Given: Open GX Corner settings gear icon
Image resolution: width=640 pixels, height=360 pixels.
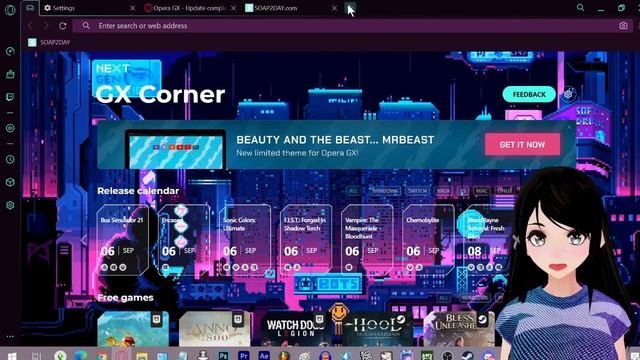Looking at the screenshot, I should pos(568,94).
